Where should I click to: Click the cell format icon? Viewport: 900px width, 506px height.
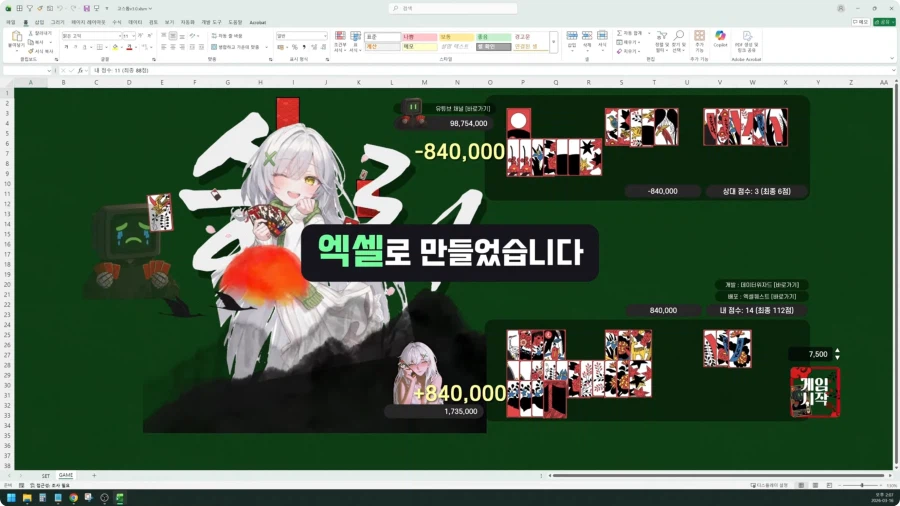click(602, 36)
